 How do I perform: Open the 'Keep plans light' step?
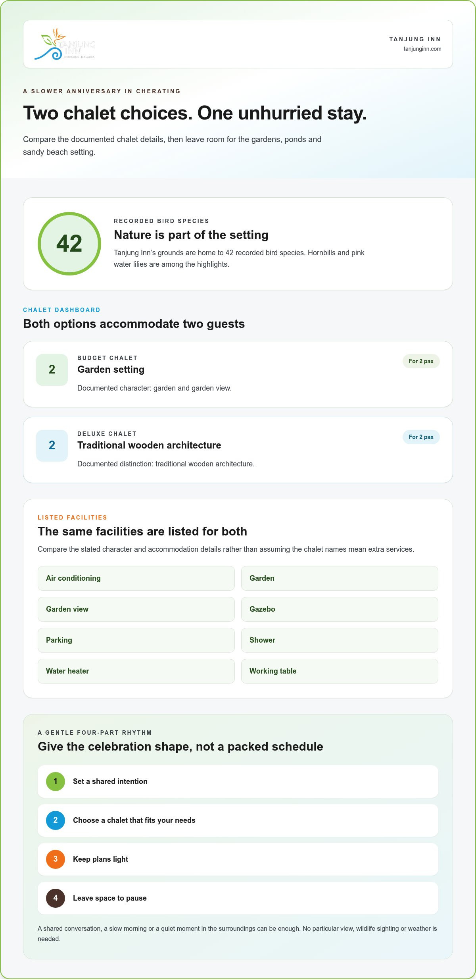(238, 859)
